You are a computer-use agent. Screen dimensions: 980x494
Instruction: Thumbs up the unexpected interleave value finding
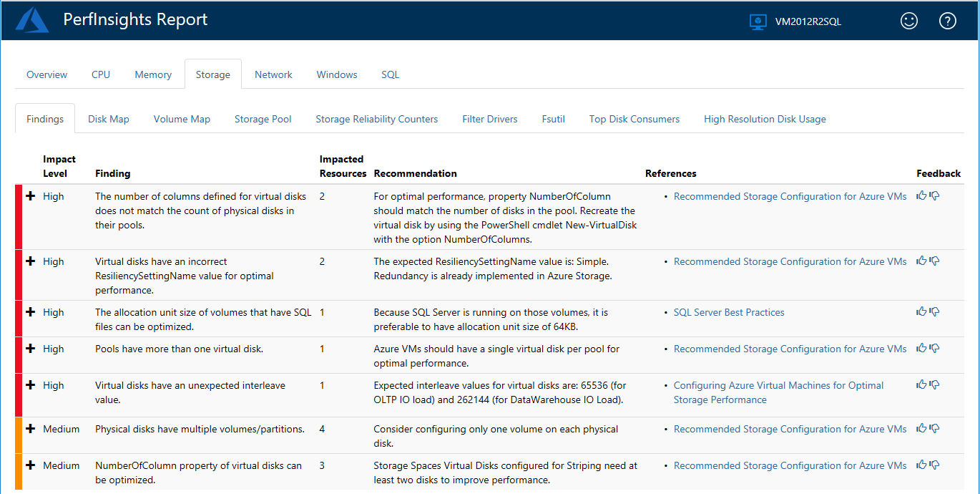click(921, 384)
